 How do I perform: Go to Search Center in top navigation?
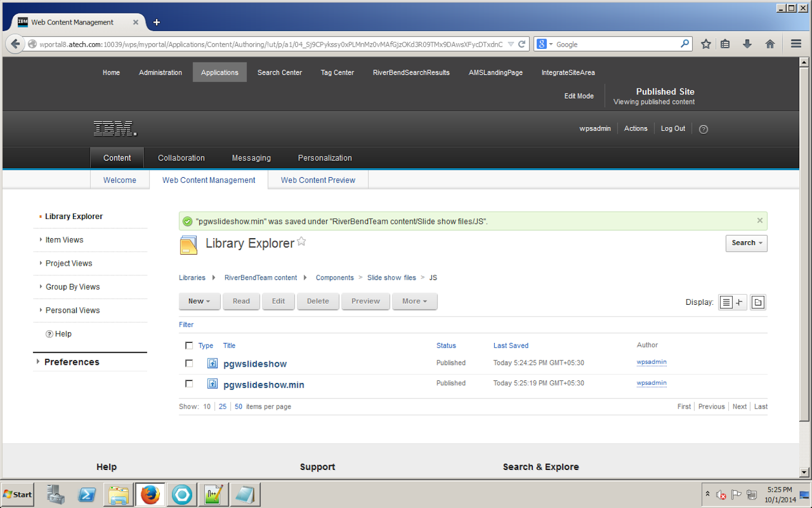(280, 73)
